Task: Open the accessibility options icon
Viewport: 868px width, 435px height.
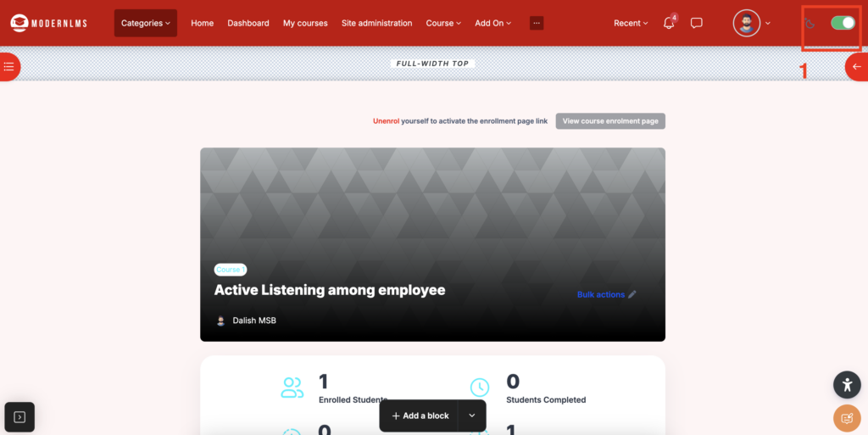Action: (847, 385)
